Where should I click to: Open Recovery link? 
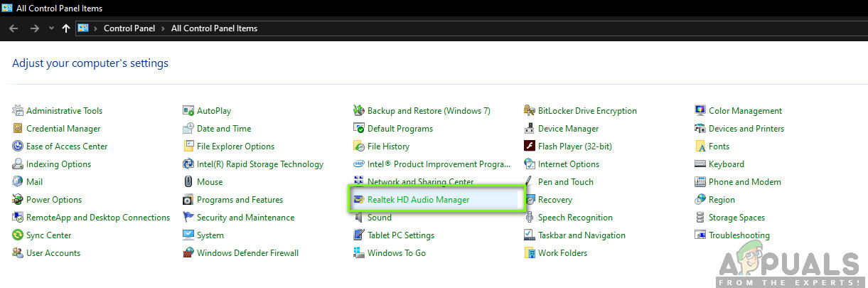coord(555,200)
